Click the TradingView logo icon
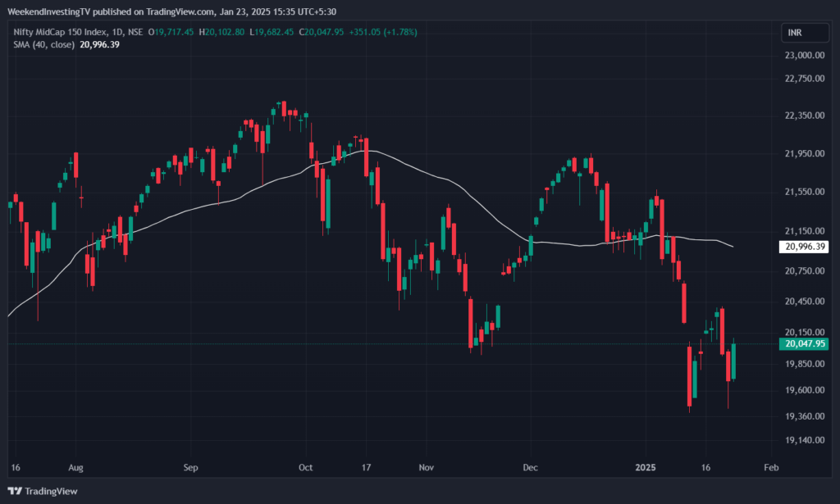 click(x=15, y=491)
